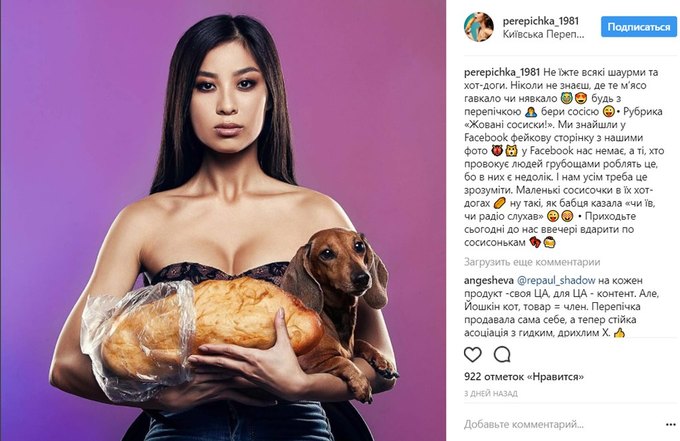The image size is (680, 441).
Task: Open perepichka_1981 username in header
Action: 540,20
